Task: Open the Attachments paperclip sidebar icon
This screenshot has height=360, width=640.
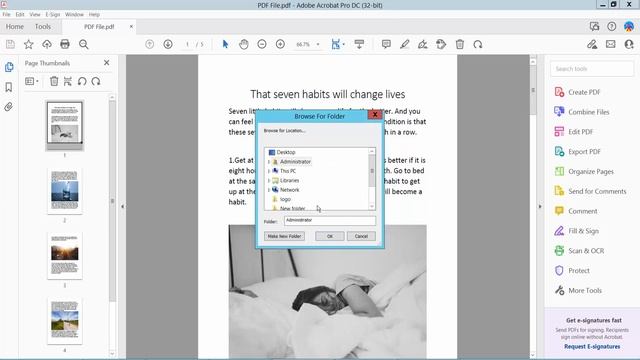Action: tap(9, 107)
